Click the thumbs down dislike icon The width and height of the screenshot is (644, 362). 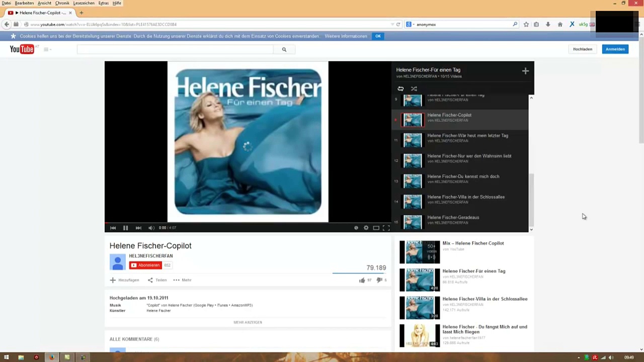pyautogui.click(x=379, y=280)
